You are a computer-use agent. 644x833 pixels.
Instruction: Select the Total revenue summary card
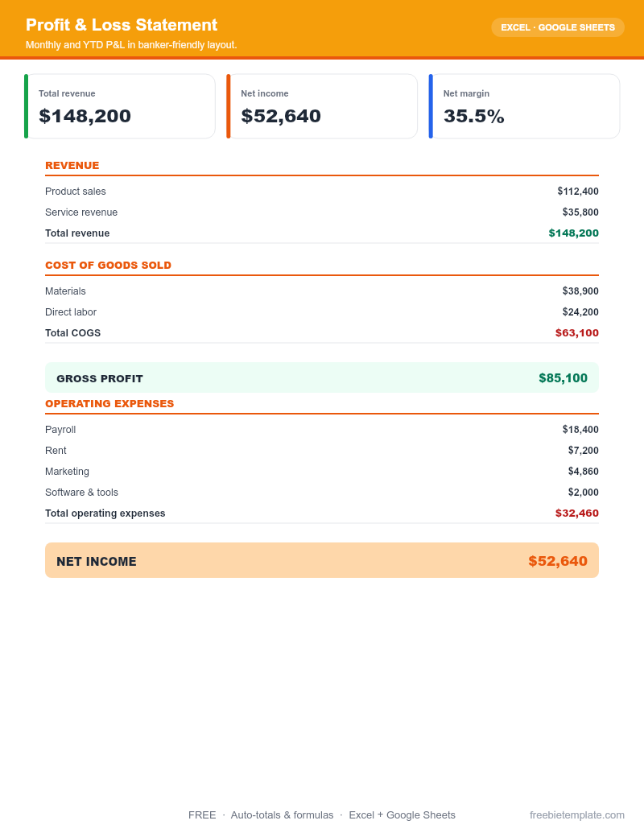[x=120, y=106]
